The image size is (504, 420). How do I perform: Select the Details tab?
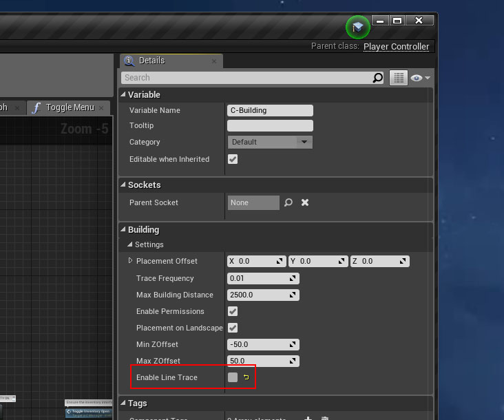pyautogui.click(x=151, y=61)
